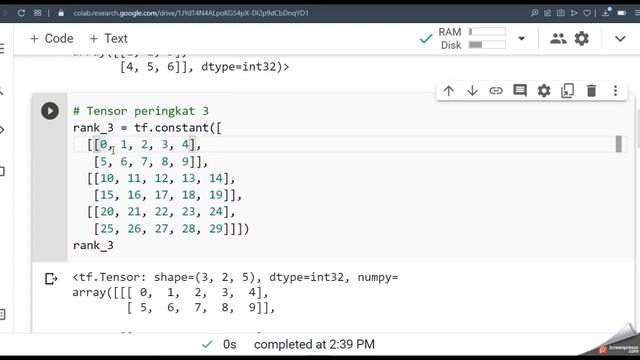This screenshot has width=640, height=360.
Task: Add a comment to the cell
Action: pos(520,91)
